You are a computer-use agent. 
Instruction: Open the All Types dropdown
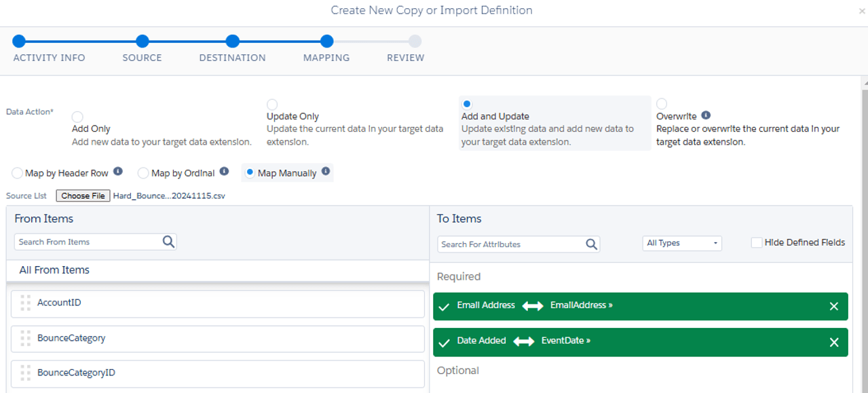coord(682,243)
